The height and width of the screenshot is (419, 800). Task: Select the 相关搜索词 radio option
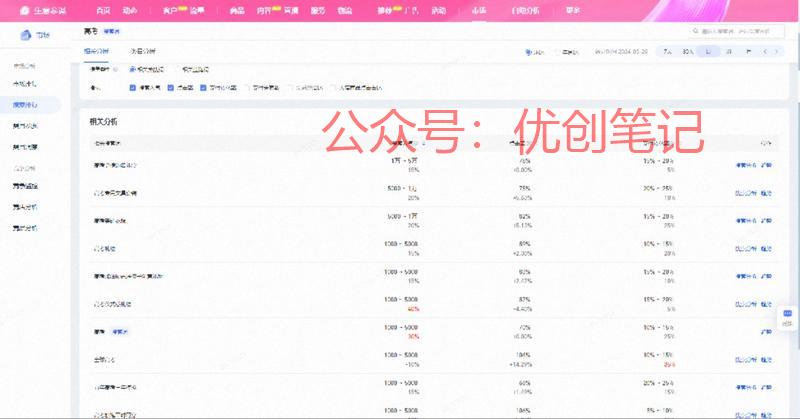click(132, 69)
